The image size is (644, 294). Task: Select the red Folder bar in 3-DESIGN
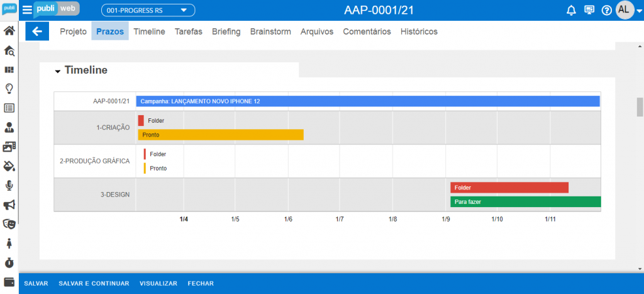click(509, 188)
